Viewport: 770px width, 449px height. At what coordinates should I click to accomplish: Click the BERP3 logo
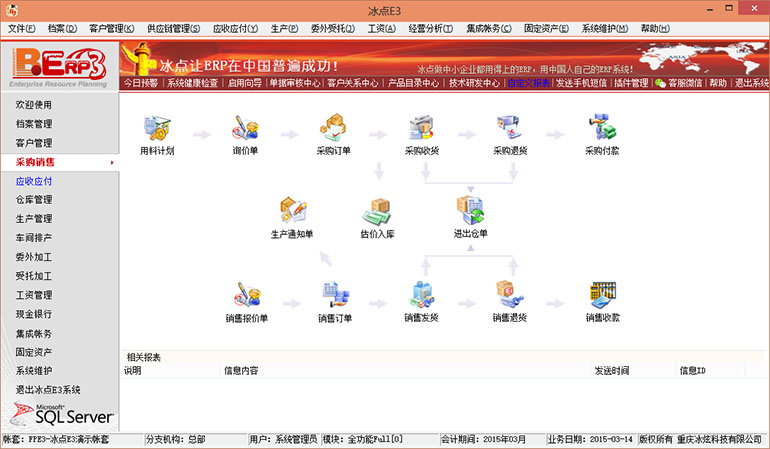coord(59,66)
